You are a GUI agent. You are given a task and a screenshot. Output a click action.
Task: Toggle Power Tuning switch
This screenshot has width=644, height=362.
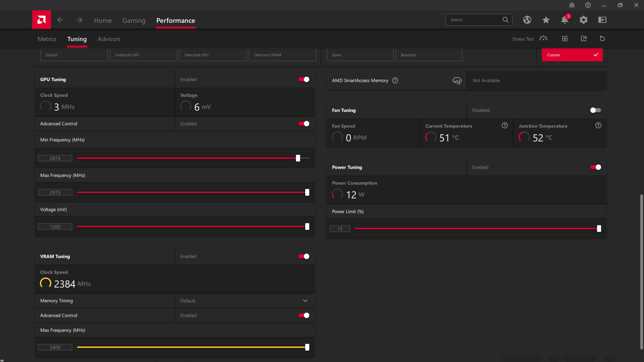click(596, 167)
